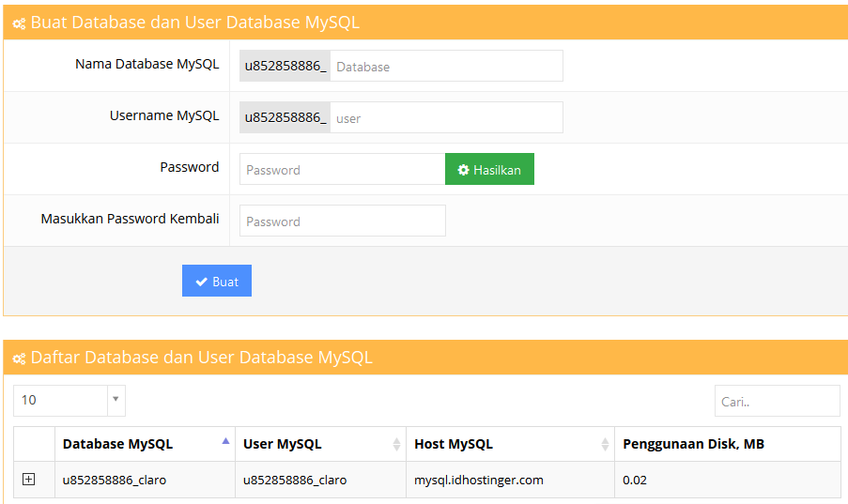Click the Cari search field
848x504 pixels.
[778, 401]
